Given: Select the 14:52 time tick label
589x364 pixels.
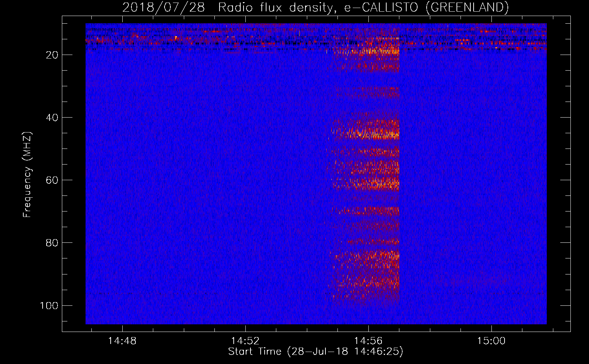Looking at the screenshot, I should pos(245,341).
